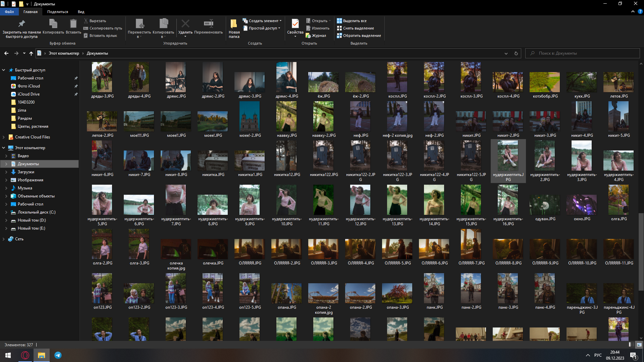
Task: Open the address bar history dropdown
Action: [x=506, y=53]
